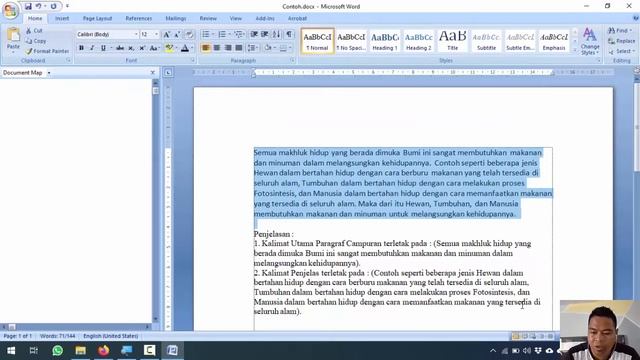Toggle bold formatting

(81, 48)
